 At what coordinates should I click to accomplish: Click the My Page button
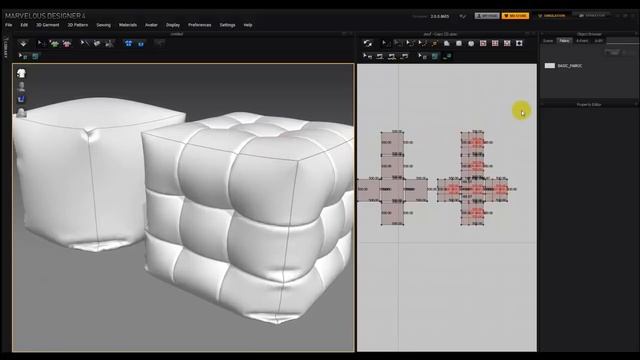[487, 16]
